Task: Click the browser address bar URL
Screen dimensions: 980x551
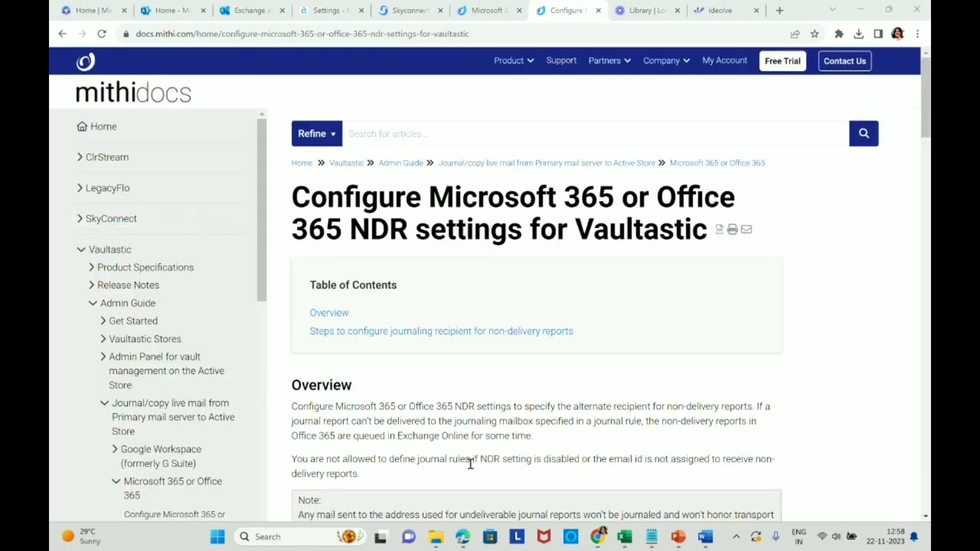Action: [x=302, y=34]
